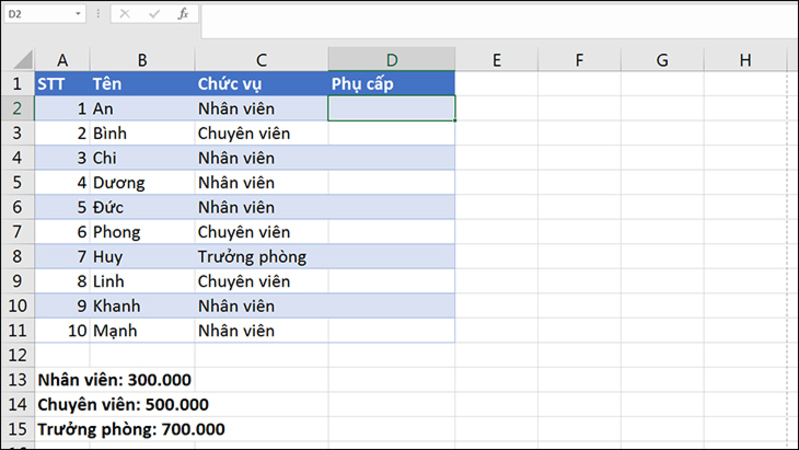
Task: Click the Insert Function fx icon
Action: (x=183, y=14)
